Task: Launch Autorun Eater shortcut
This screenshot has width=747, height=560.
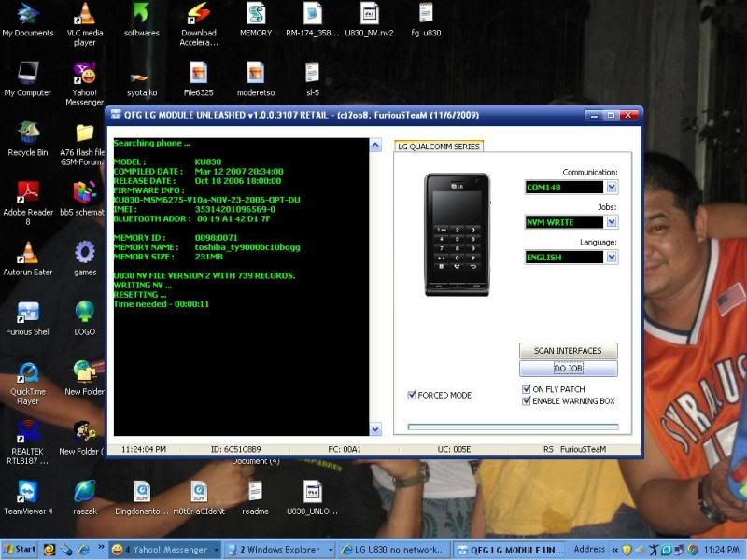Action: pos(28,259)
